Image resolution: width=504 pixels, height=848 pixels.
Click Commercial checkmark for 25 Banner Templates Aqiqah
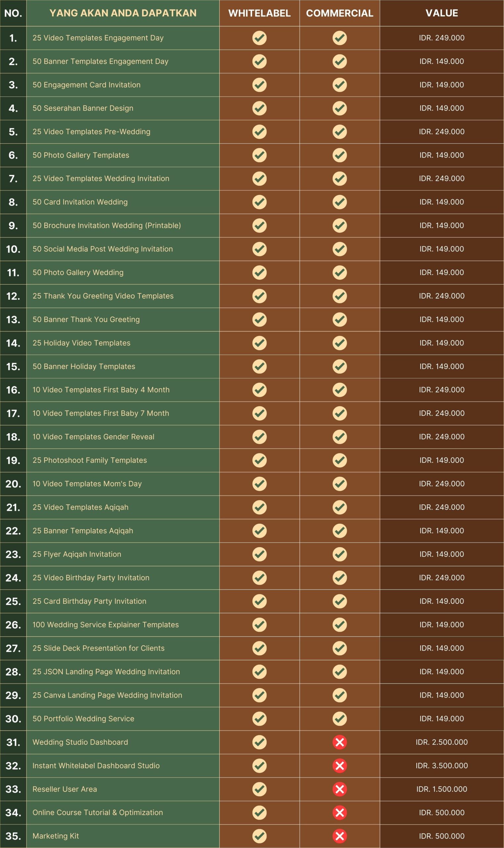click(x=340, y=531)
